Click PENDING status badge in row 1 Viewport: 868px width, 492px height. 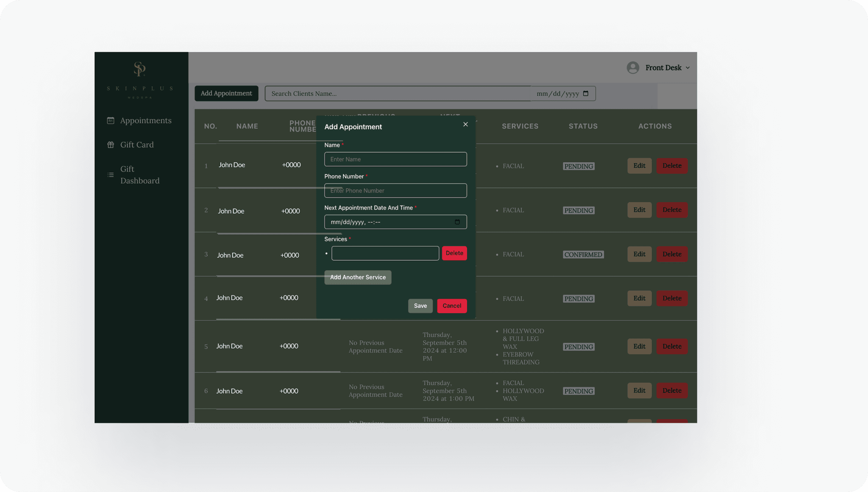point(579,166)
